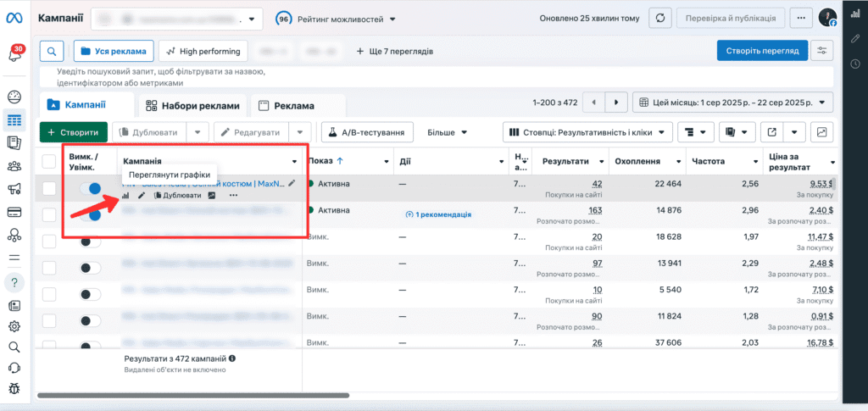Click rename pencil beside campaign name MaxN
This screenshot has width=868, height=411.
[x=292, y=183]
